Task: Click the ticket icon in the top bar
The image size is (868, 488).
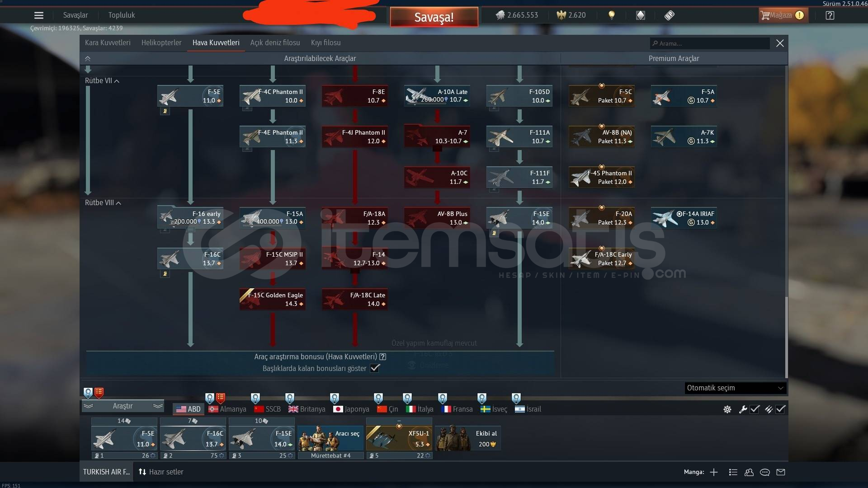Action: click(670, 15)
